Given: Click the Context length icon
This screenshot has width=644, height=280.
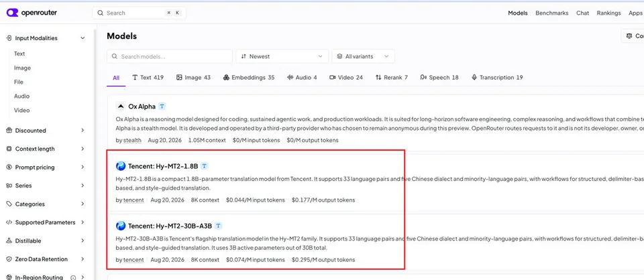Looking at the screenshot, I should click(9, 149).
